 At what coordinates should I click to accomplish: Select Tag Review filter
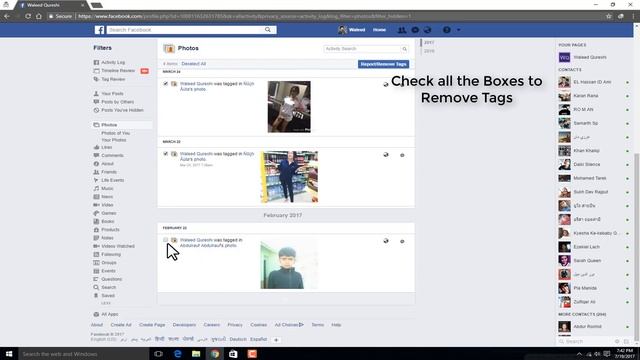coord(113,79)
